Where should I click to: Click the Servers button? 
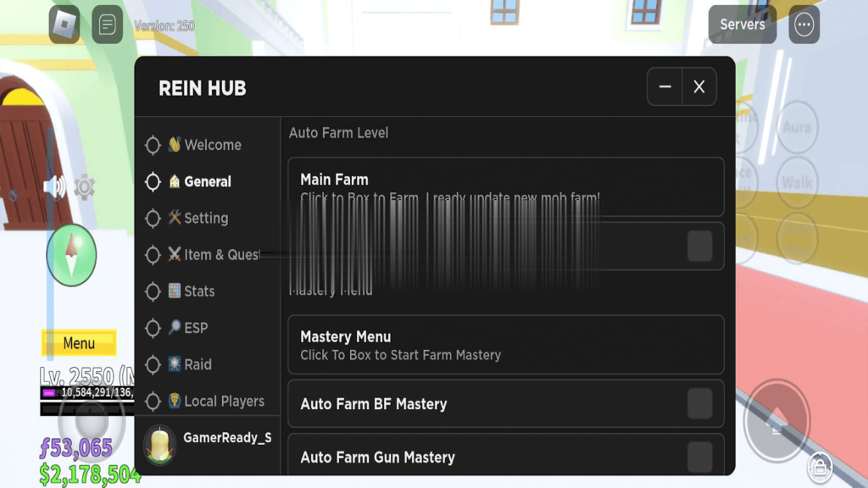pos(742,25)
